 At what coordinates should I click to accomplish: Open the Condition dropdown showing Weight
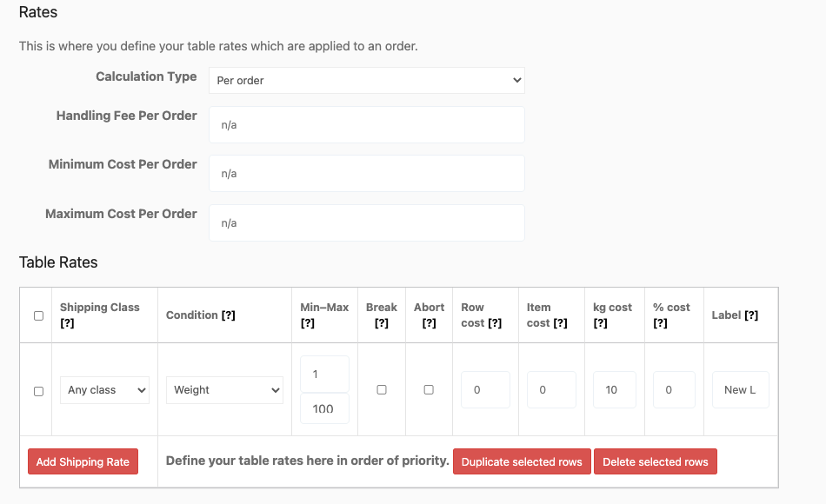click(224, 390)
